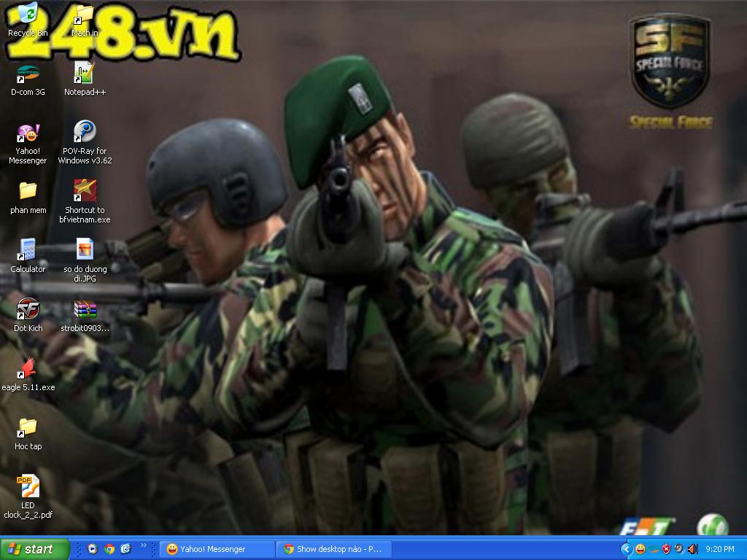This screenshot has height=560, width=747.
Task: Click the 9:20 PM system clock
Action: (720, 550)
